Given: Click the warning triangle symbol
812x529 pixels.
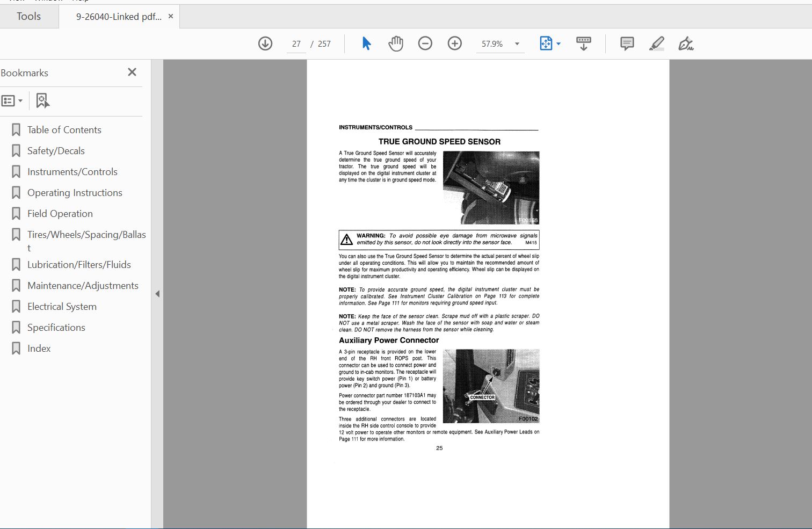Looking at the screenshot, I should (x=347, y=240).
